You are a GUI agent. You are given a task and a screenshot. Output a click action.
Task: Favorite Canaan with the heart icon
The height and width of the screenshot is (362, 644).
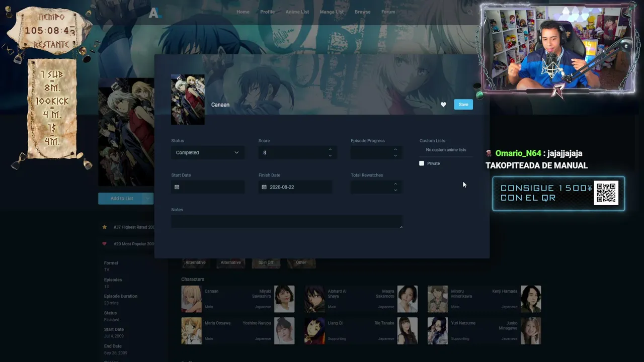[443, 105]
